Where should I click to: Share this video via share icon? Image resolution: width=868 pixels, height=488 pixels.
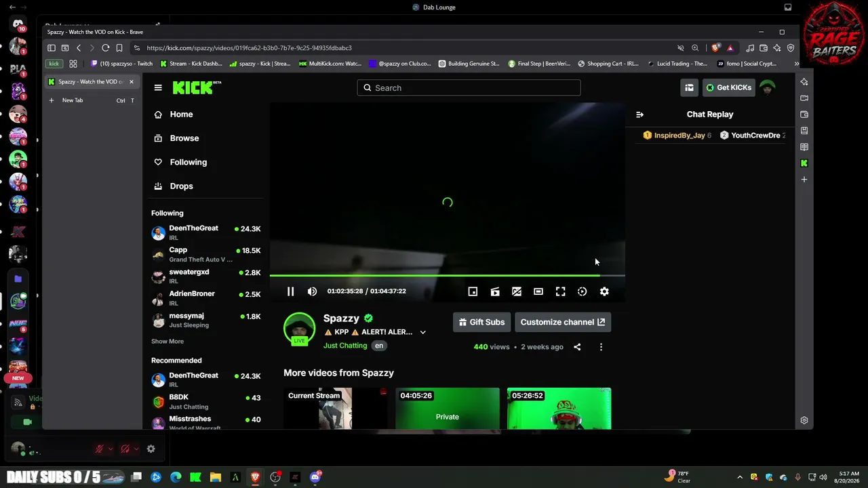click(x=577, y=347)
